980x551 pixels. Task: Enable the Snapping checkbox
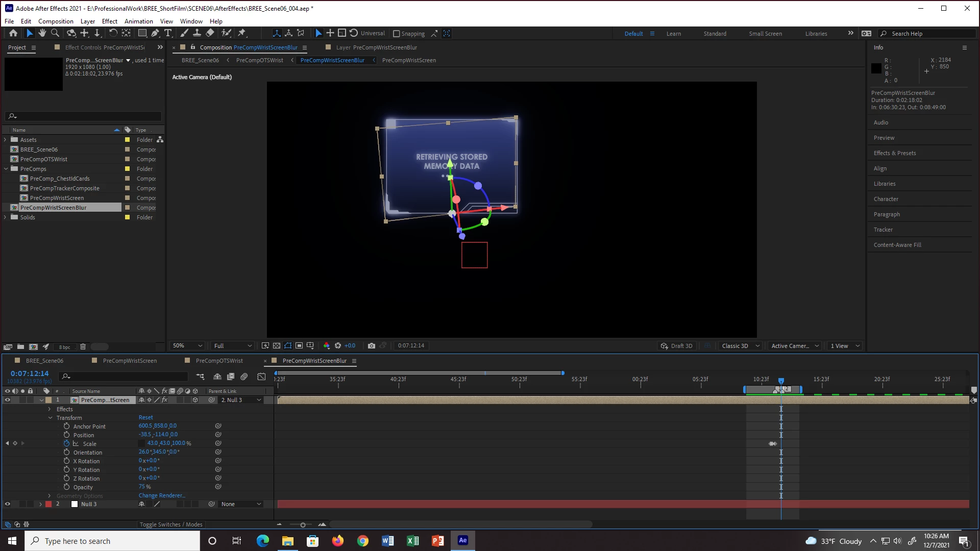396,34
